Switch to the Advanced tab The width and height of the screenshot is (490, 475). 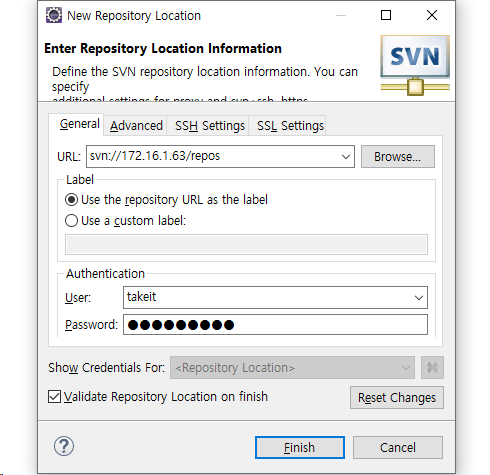point(136,126)
